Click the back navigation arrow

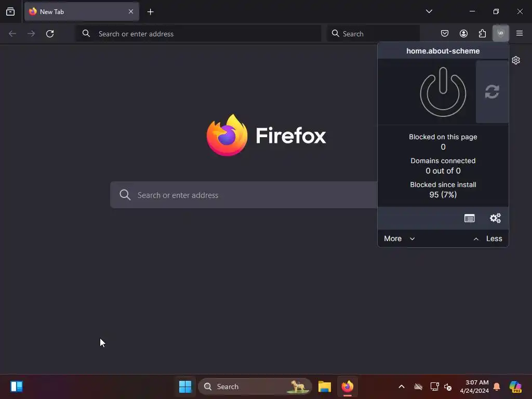pos(12,34)
